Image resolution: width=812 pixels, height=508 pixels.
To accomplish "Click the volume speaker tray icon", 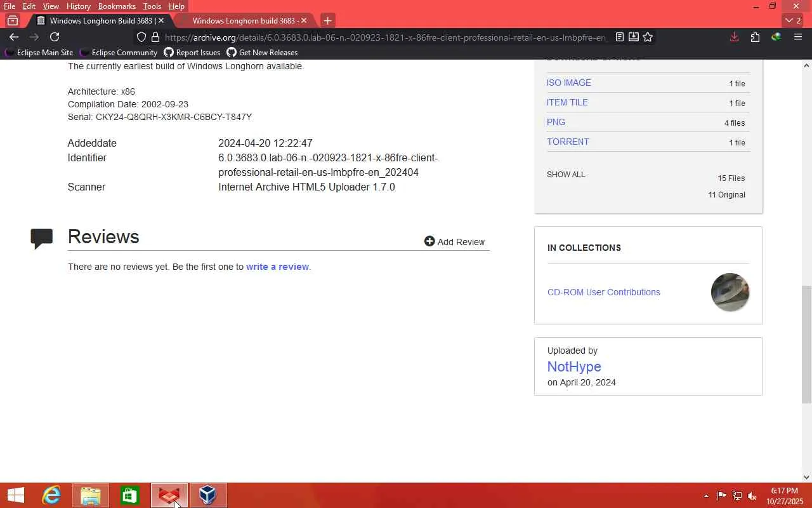I will pyautogui.click(x=752, y=496).
